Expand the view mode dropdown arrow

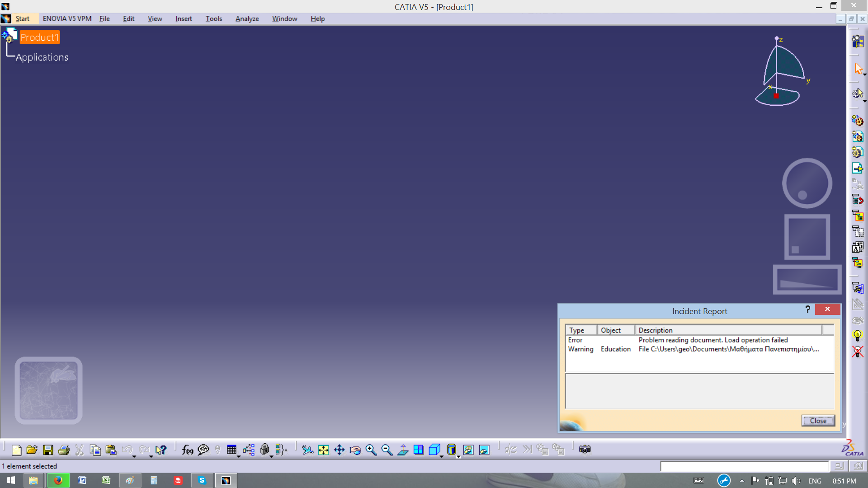coord(458,456)
